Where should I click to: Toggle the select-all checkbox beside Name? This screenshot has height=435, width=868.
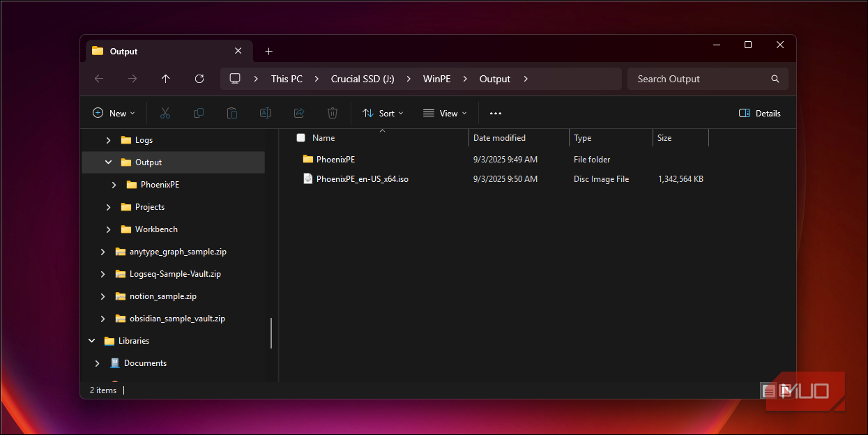tap(300, 137)
